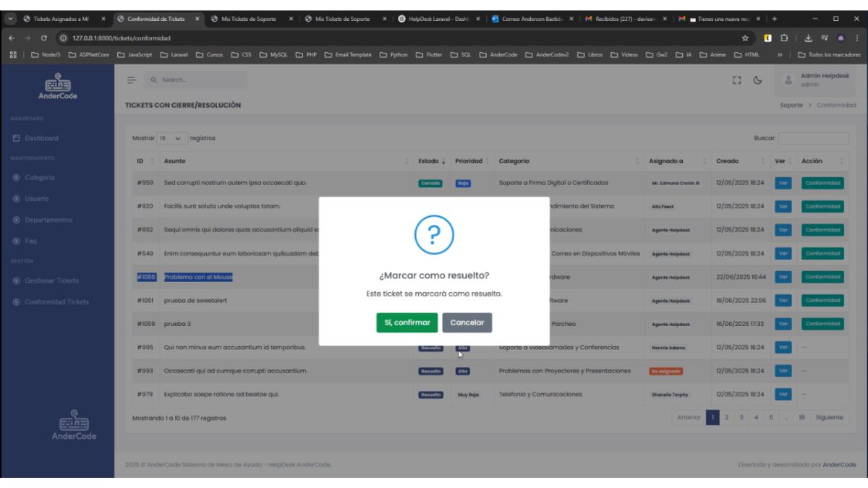This screenshot has width=868, height=488.
Task: Click the browser bookmark star icon
Action: [745, 38]
